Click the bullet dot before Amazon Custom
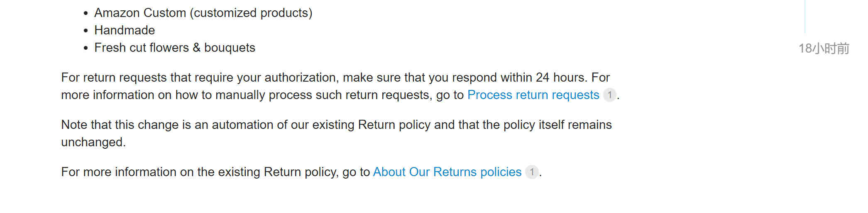Screen dimensions: 868x213 86,13
